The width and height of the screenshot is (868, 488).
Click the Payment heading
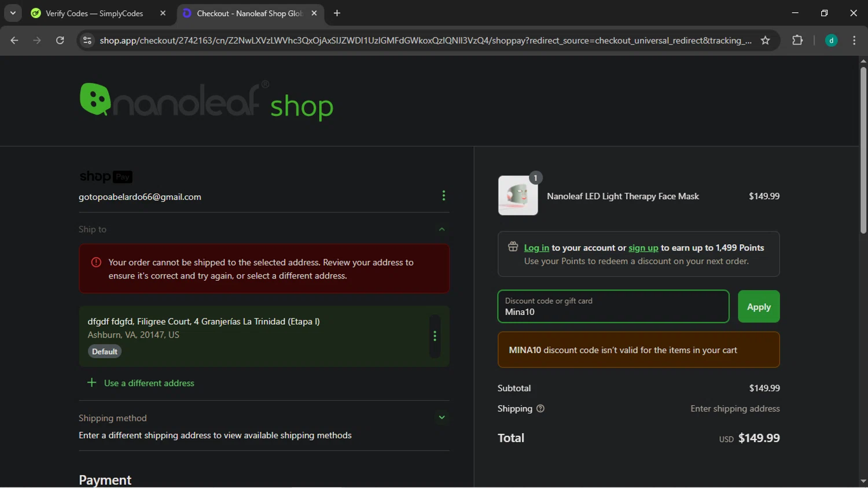click(105, 480)
